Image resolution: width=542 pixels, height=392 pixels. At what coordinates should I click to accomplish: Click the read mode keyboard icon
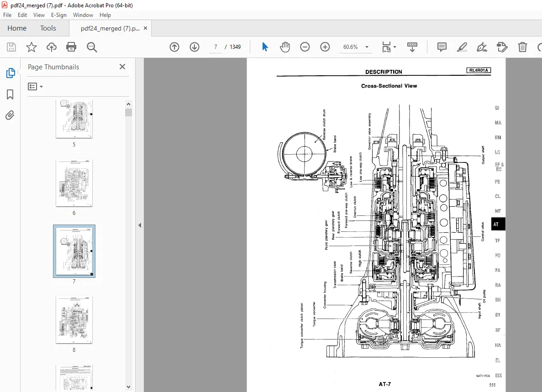click(412, 47)
